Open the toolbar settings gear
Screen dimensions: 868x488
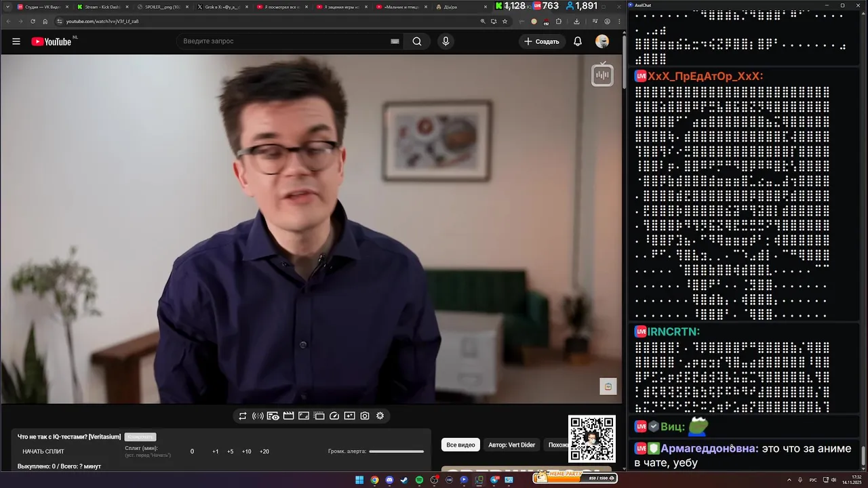pyautogui.click(x=380, y=416)
